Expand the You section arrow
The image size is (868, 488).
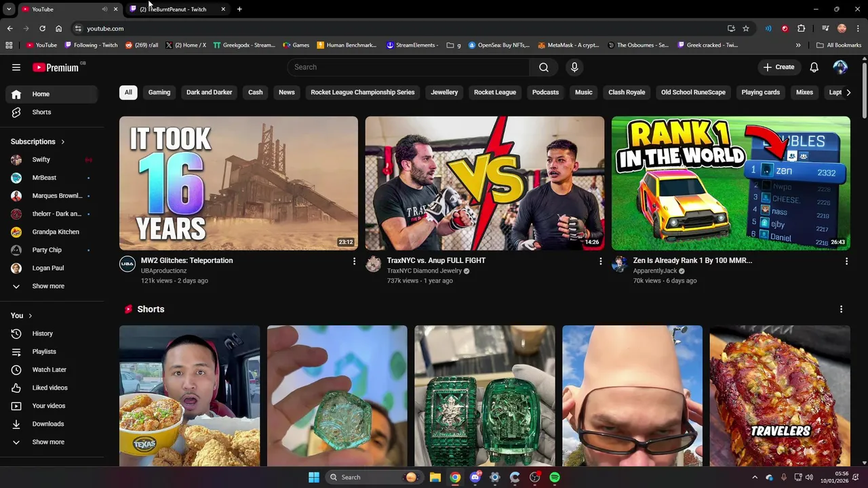point(31,316)
